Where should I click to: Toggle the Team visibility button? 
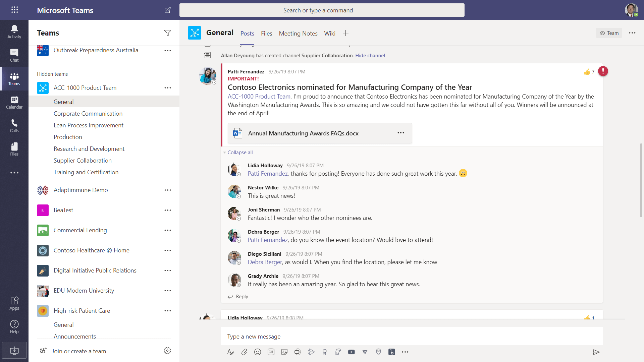pyautogui.click(x=609, y=33)
